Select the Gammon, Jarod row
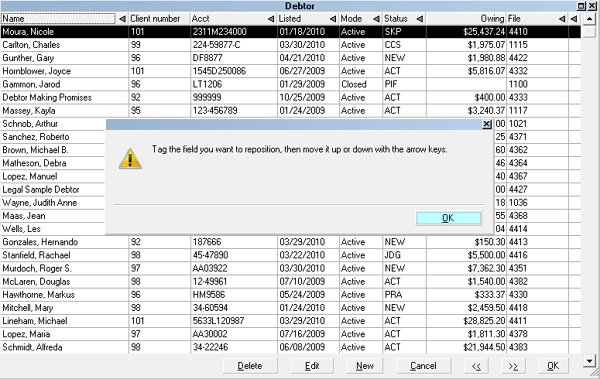The height and width of the screenshot is (379, 600). click(290, 84)
